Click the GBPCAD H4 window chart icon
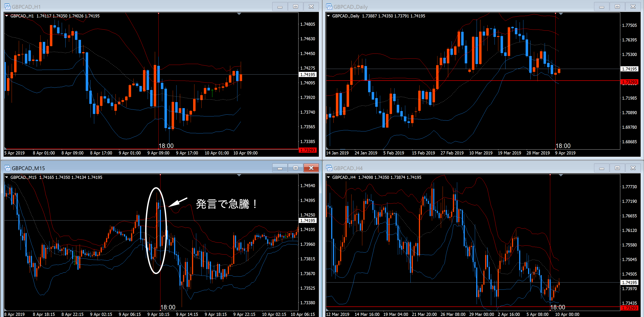The height and width of the screenshot is (317, 644). [329, 168]
